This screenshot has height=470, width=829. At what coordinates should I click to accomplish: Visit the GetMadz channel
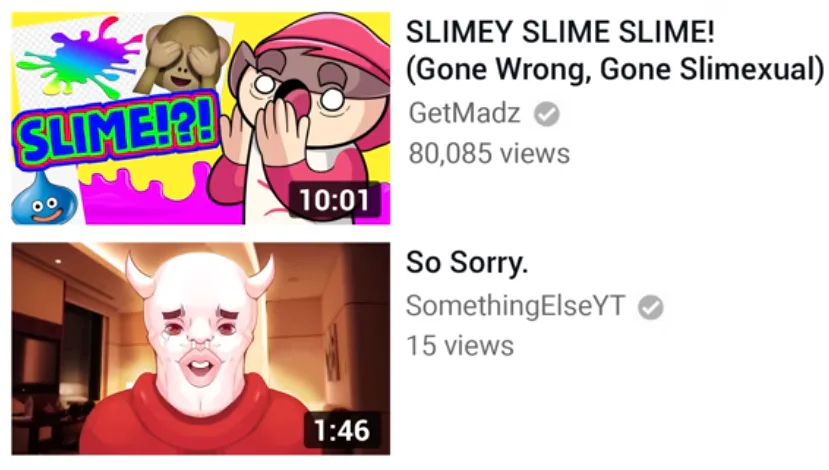pyautogui.click(x=464, y=113)
